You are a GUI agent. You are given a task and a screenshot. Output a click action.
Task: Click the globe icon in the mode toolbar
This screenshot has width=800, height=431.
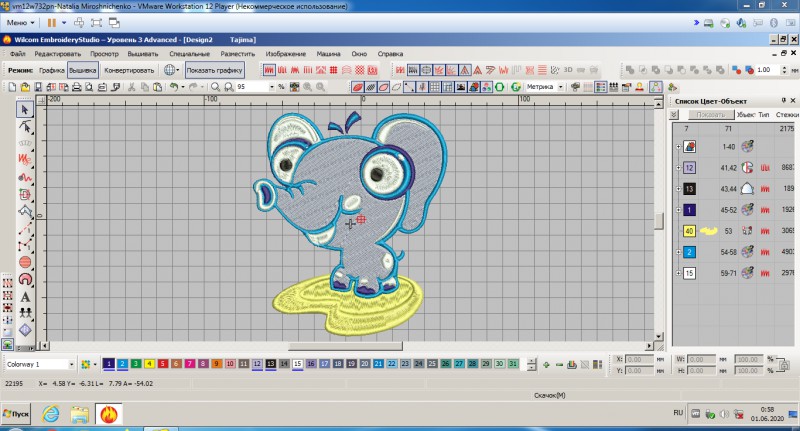[x=169, y=70]
